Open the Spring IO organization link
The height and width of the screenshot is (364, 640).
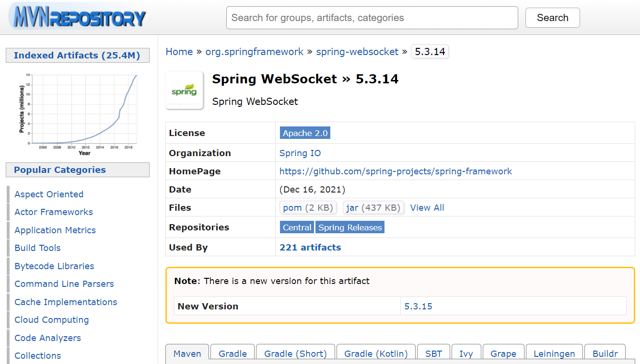[x=300, y=153]
